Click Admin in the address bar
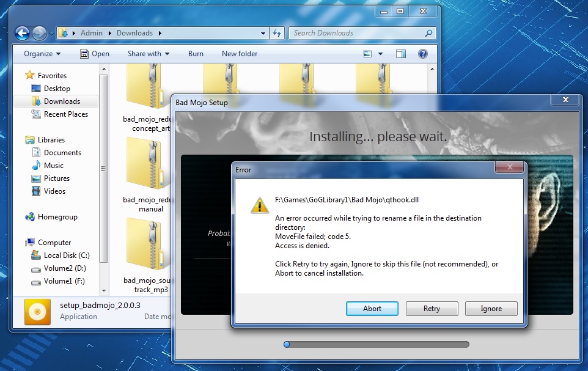Image resolution: width=588 pixels, height=371 pixels. pos(91,33)
